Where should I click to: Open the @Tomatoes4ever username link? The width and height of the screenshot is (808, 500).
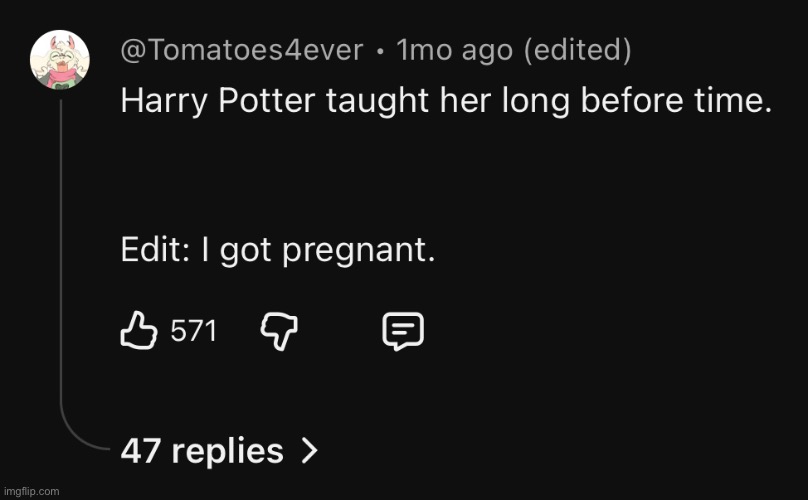[241, 50]
